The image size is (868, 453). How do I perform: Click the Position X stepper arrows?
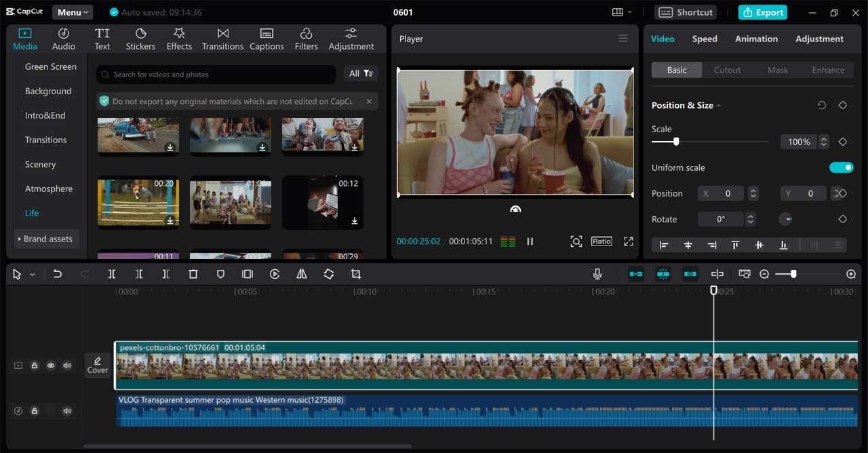point(753,193)
